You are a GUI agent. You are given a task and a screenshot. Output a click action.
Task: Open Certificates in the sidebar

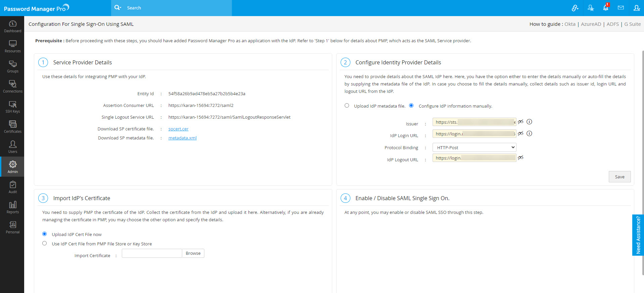pyautogui.click(x=12, y=127)
